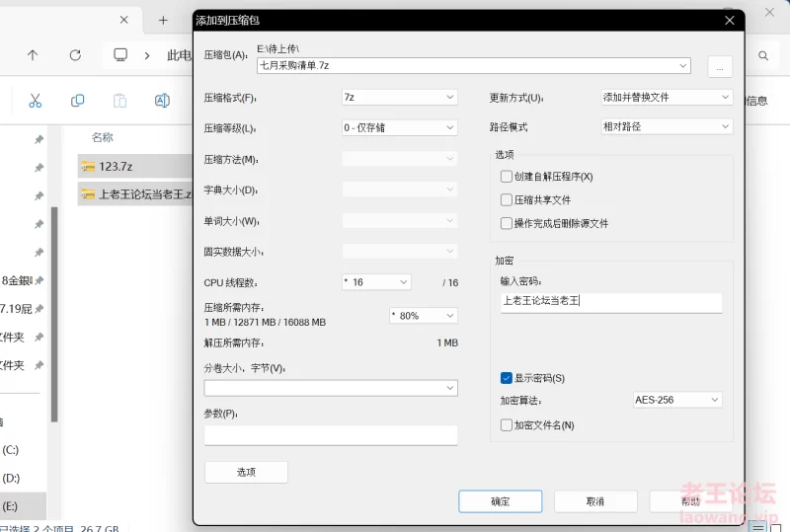The image size is (790, 532).
Task: Switch to details view icon in Explorer status bar
Action: click(x=757, y=528)
